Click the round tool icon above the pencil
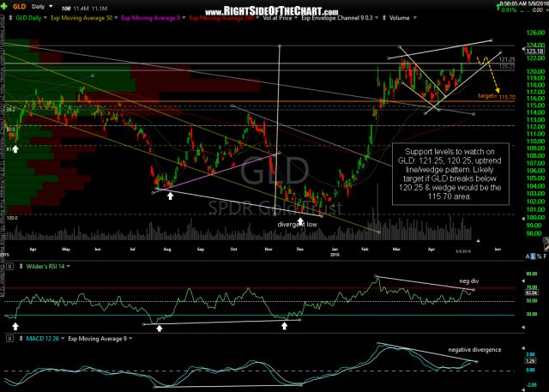Viewport: 549px width, 392px height. click(x=546, y=240)
